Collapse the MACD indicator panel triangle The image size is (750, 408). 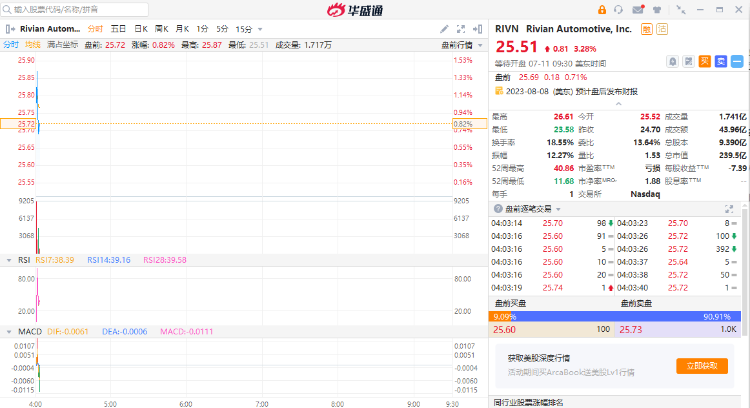click(x=9, y=331)
